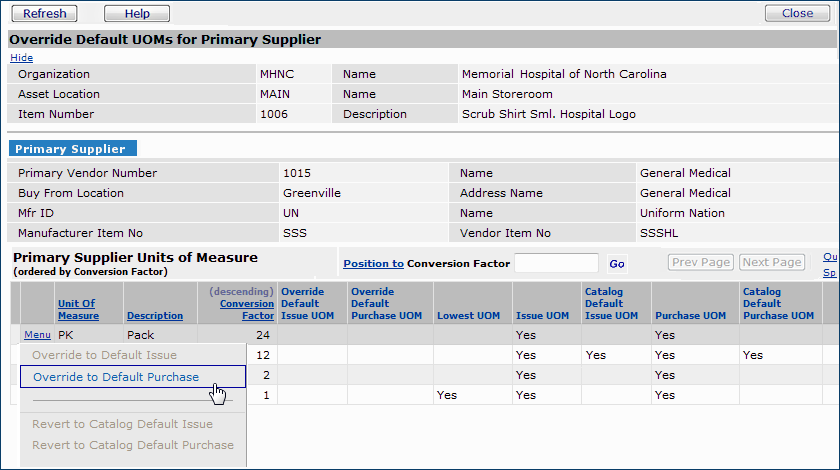
Task: Select Override to Default Issue
Action: (104, 355)
